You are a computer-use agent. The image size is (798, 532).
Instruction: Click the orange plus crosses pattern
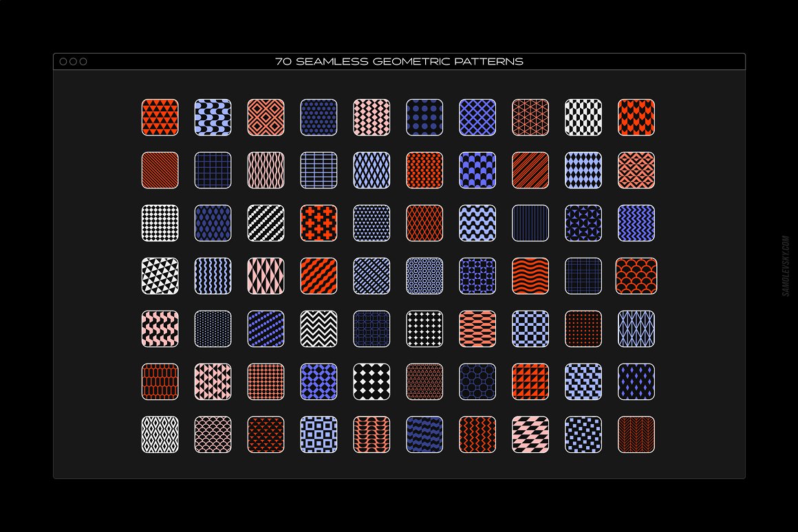click(x=319, y=223)
